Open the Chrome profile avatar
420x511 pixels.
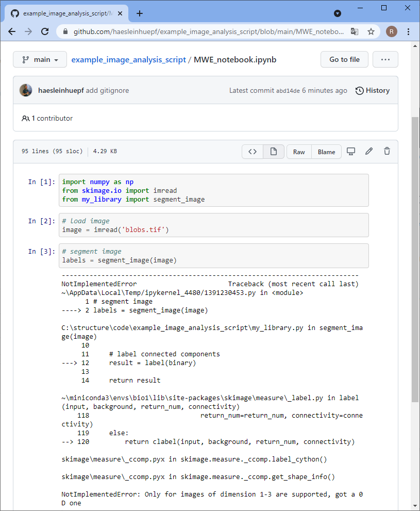tap(392, 31)
